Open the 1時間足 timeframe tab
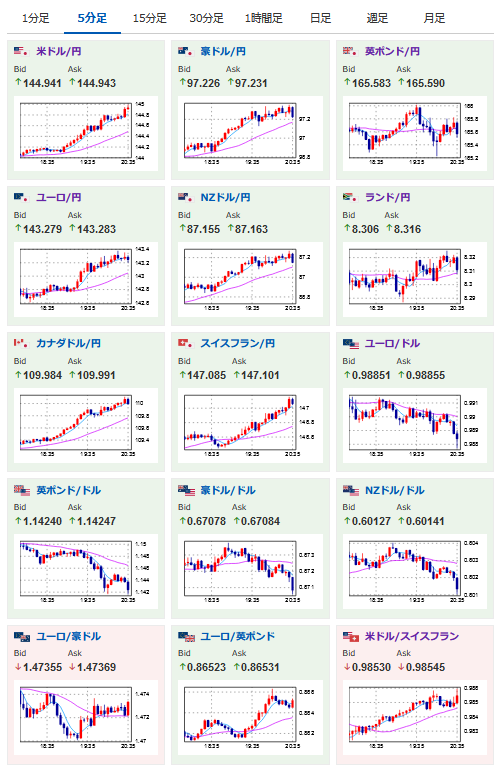 (x=263, y=19)
